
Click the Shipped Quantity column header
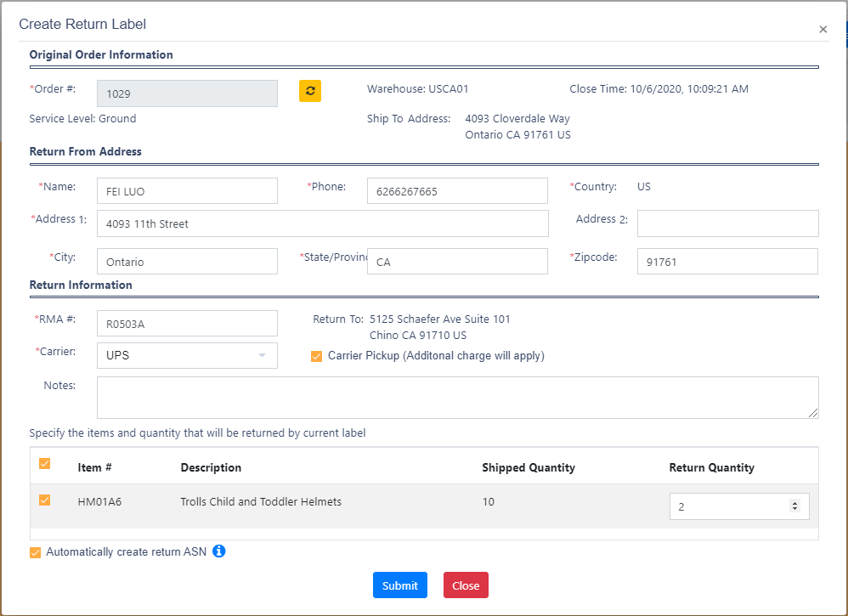[529, 467]
